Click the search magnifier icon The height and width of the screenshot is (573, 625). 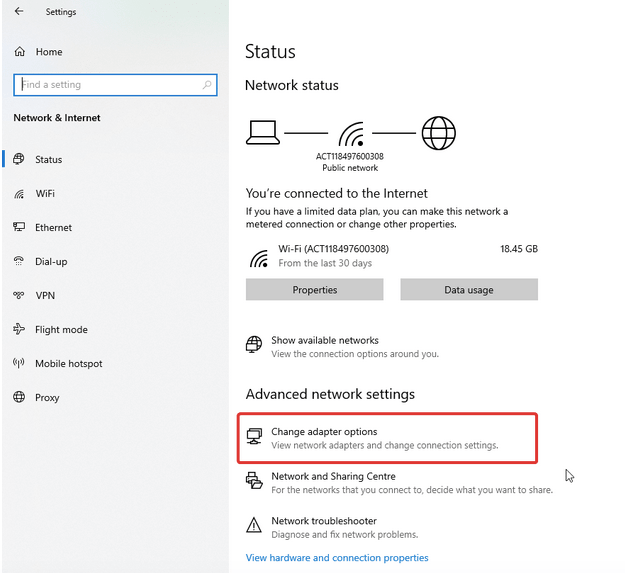(x=207, y=84)
